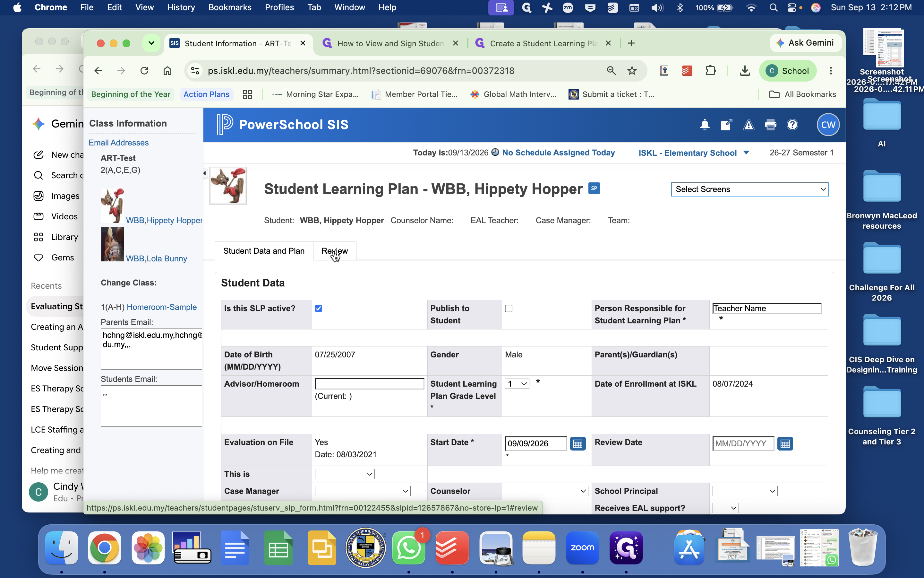Open Google Sheets from the Dock

click(x=278, y=547)
